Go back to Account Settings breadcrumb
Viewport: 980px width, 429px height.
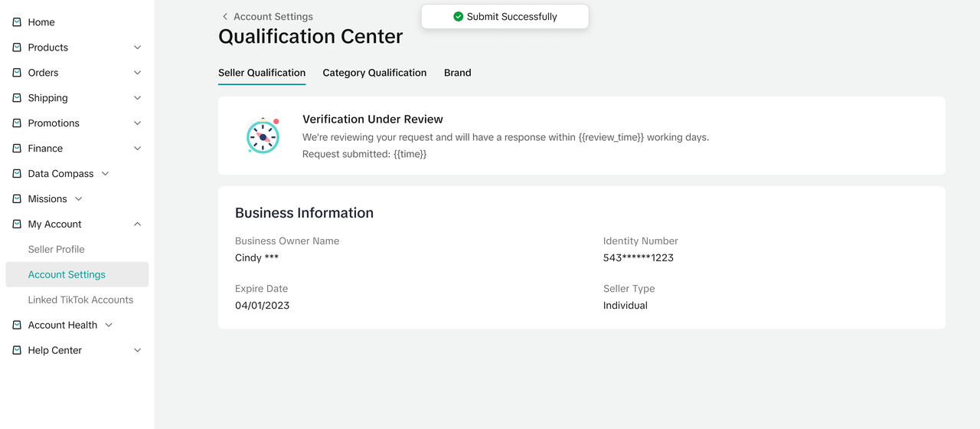coord(267,16)
